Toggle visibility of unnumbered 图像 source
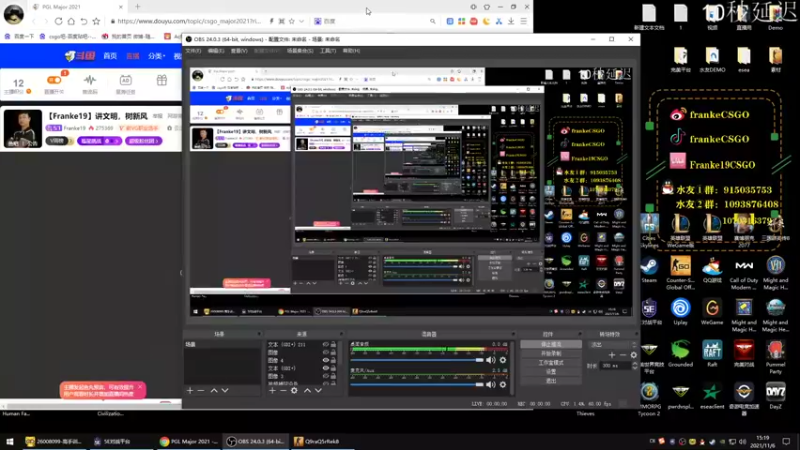This screenshot has width=800, height=450. pos(326,352)
